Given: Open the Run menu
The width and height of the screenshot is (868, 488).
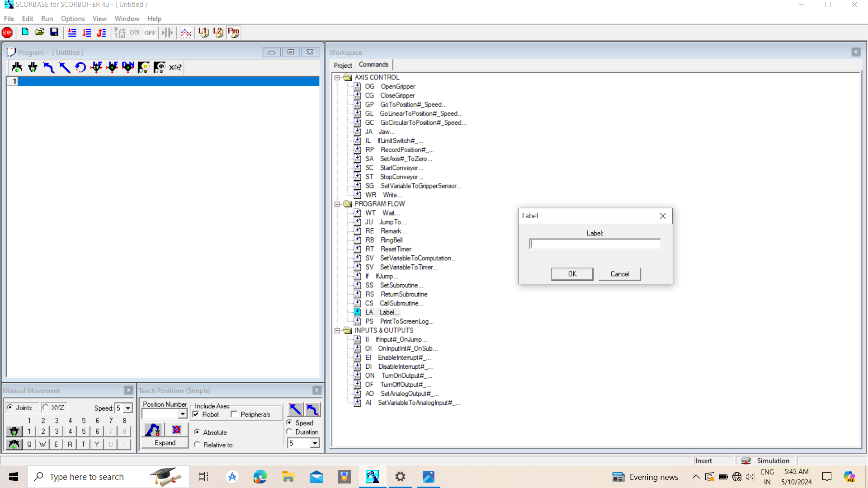Looking at the screenshot, I should click(47, 19).
